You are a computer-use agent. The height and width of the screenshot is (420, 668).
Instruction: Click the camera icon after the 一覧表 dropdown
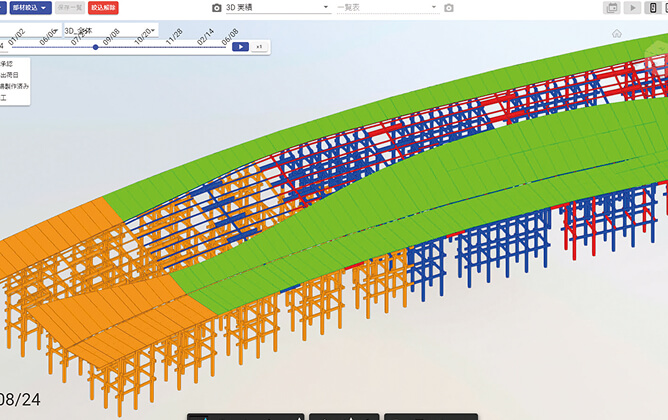[449, 8]
